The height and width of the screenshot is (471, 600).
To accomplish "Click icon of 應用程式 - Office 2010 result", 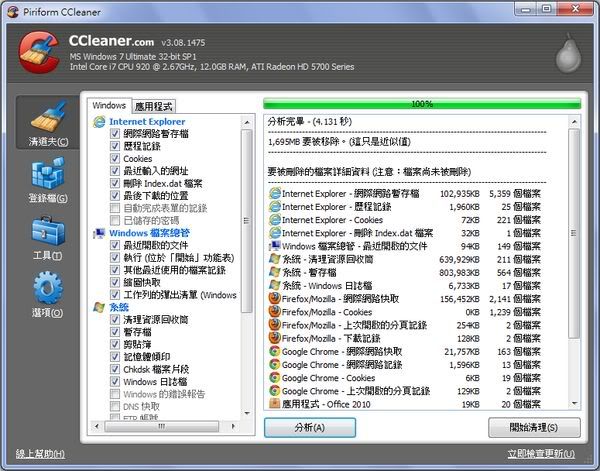I will 275,404.
